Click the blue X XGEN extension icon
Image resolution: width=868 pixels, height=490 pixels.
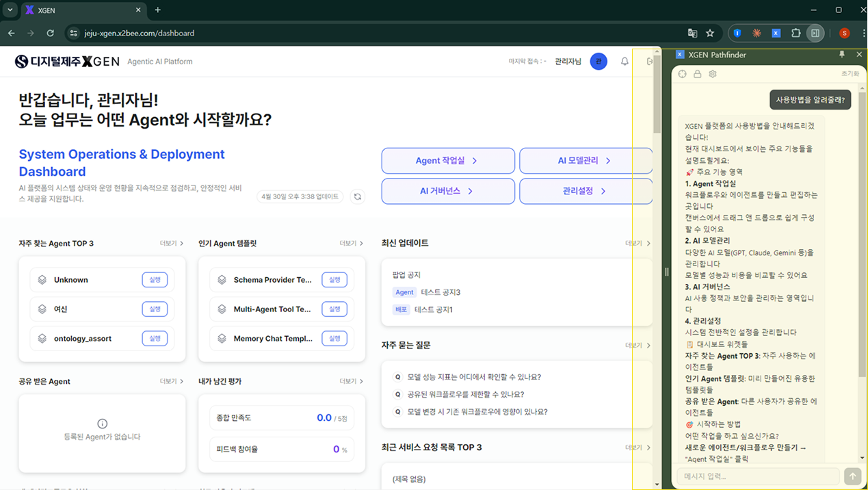coord(776,33)
